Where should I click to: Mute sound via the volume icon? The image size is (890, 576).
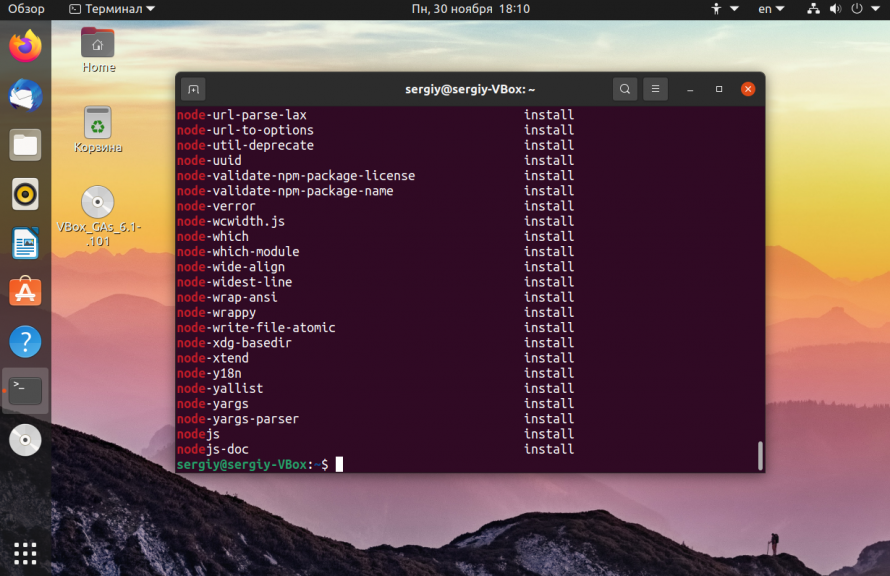(x=836, y=9)
